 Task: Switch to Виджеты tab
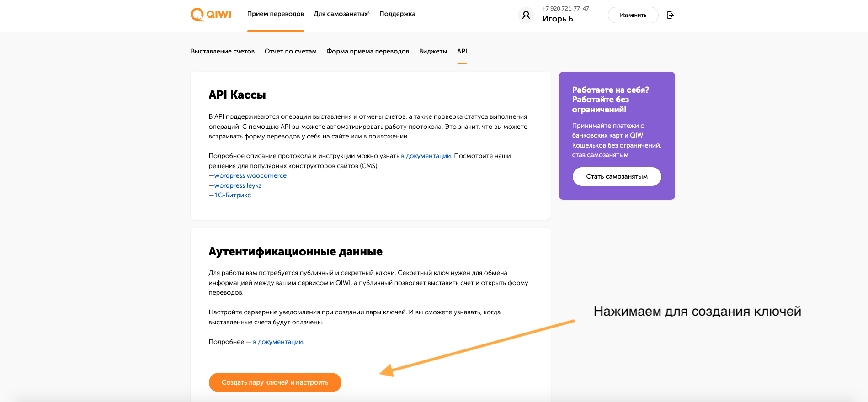(433, 51)
